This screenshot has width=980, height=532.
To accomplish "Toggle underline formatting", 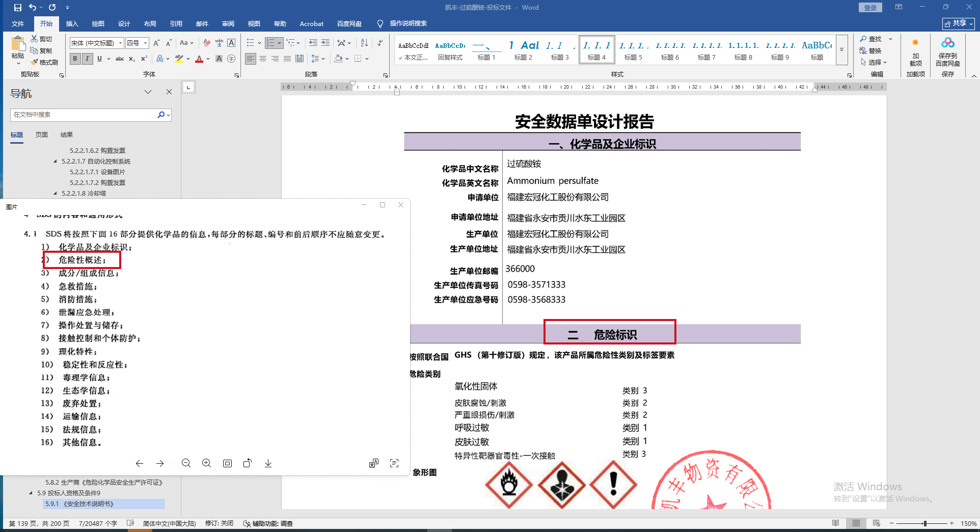I will click(x=99, y=59).
